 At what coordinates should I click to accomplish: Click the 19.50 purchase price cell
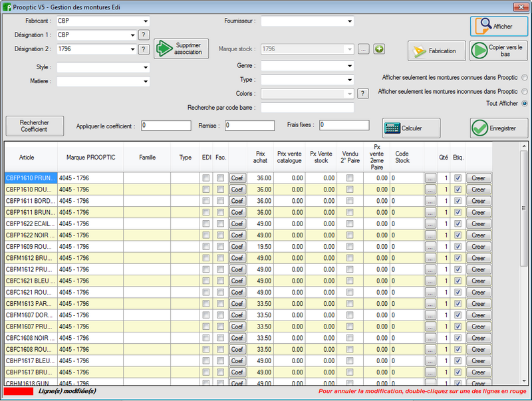pyautogui.click(x=260, y=247)
